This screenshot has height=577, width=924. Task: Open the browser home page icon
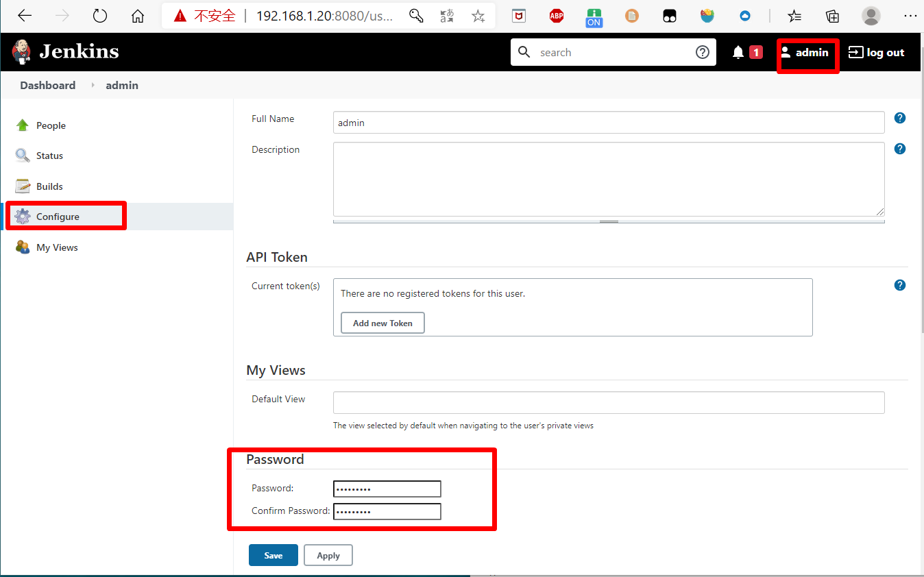tap(138, 16)
